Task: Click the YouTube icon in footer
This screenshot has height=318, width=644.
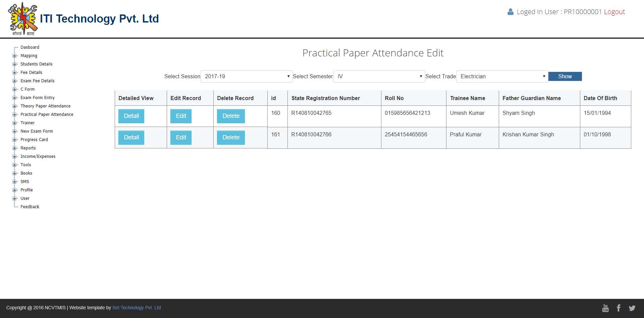Action: click(605, 308)
